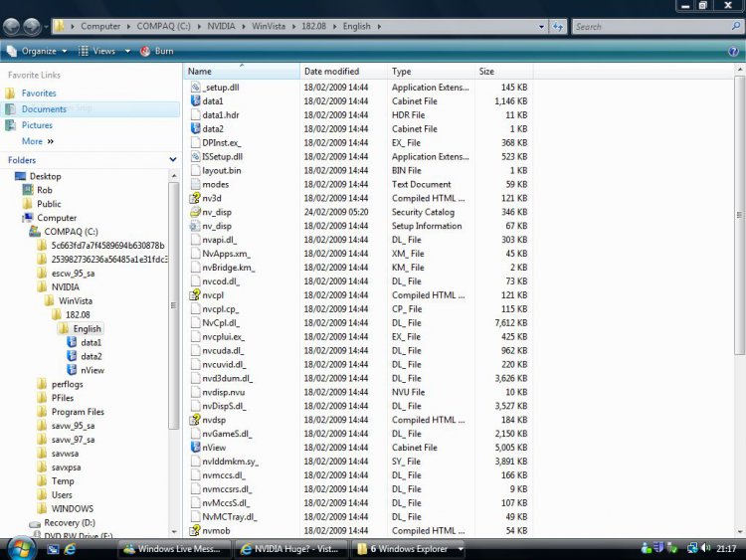
Task: Sort by Name column header
Action: point(242,71)
